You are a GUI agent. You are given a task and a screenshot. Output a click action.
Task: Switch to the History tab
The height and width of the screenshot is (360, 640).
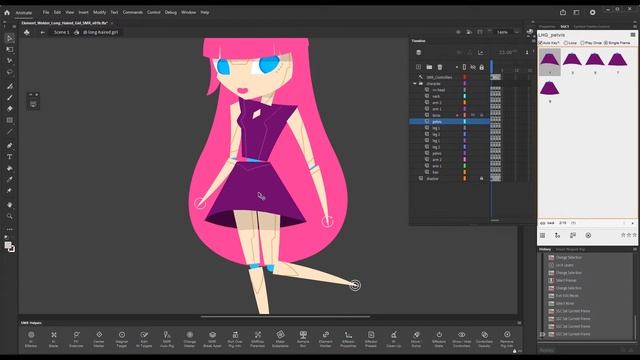coord(545,249)
